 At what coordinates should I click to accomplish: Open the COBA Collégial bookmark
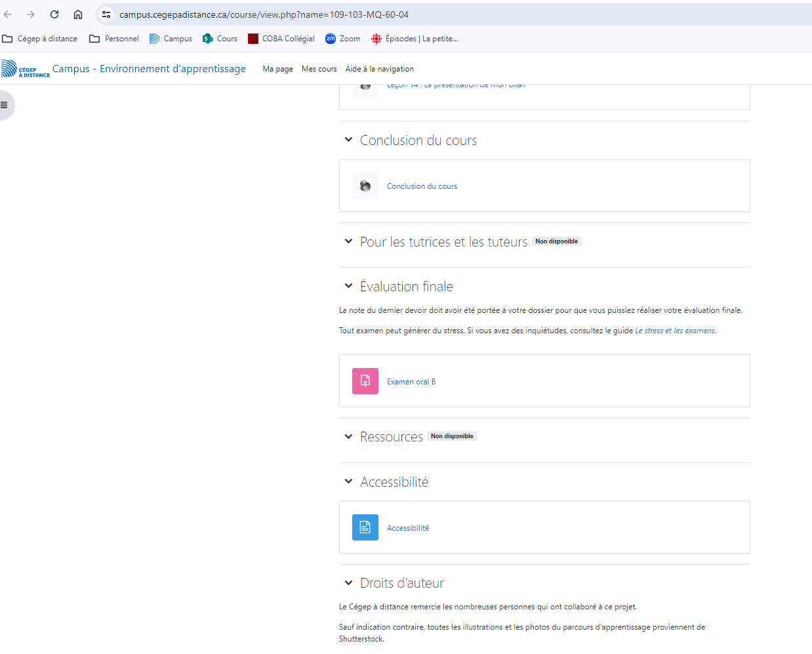coord(281,39)
